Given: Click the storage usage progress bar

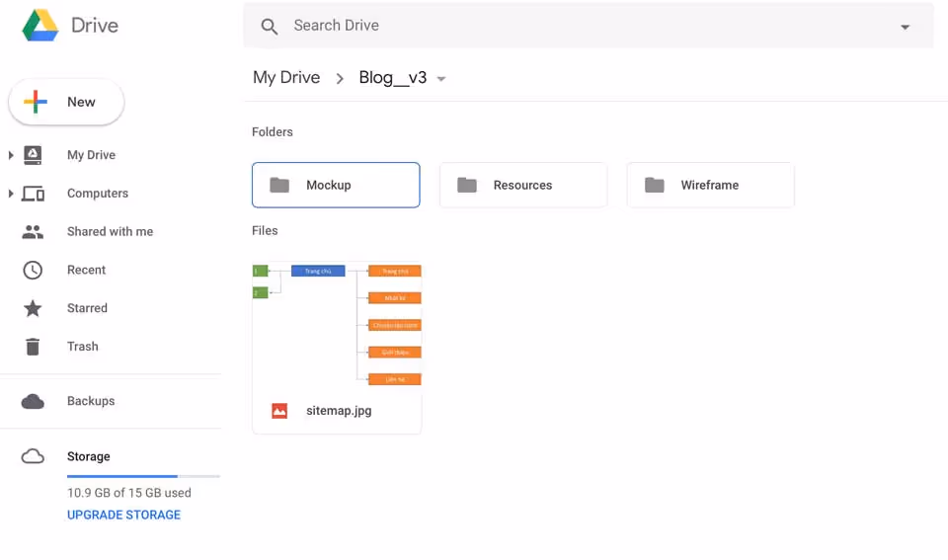Looking at the screenshot, I should click(x=143, y=477).
